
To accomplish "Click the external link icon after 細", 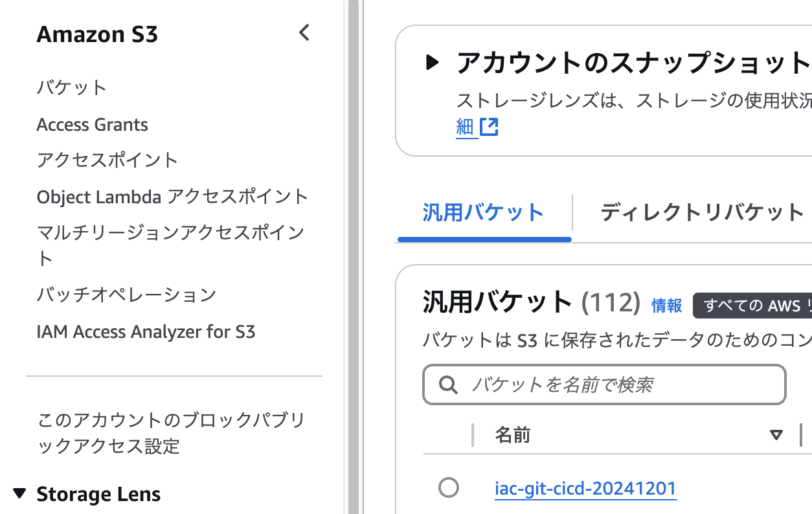I will click(x=489, y=127).
